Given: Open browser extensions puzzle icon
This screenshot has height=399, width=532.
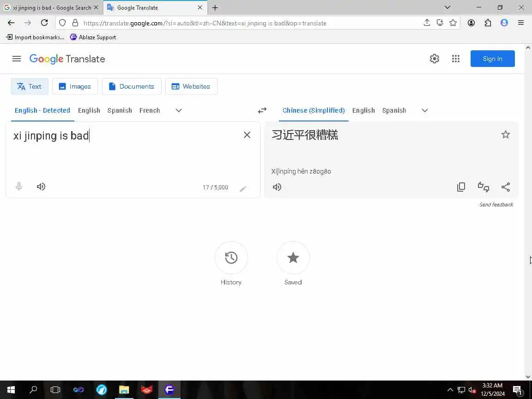Looking at the screenshot, I should (488, 23).
